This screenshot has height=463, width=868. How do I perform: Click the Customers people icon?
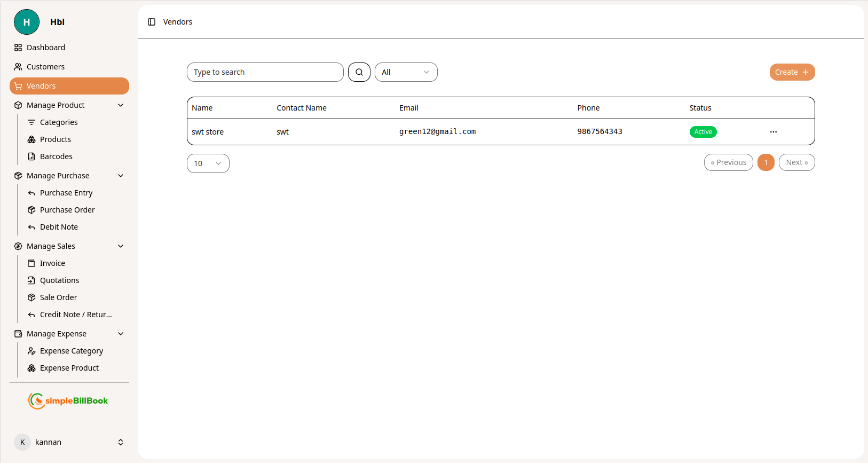pos(18,67)
